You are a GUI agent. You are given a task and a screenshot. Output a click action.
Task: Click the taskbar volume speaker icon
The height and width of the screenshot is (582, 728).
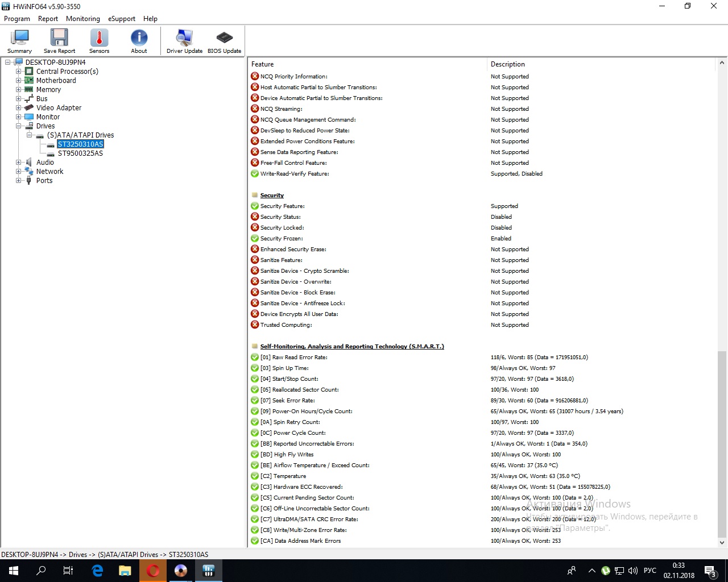tap(632, 571)
